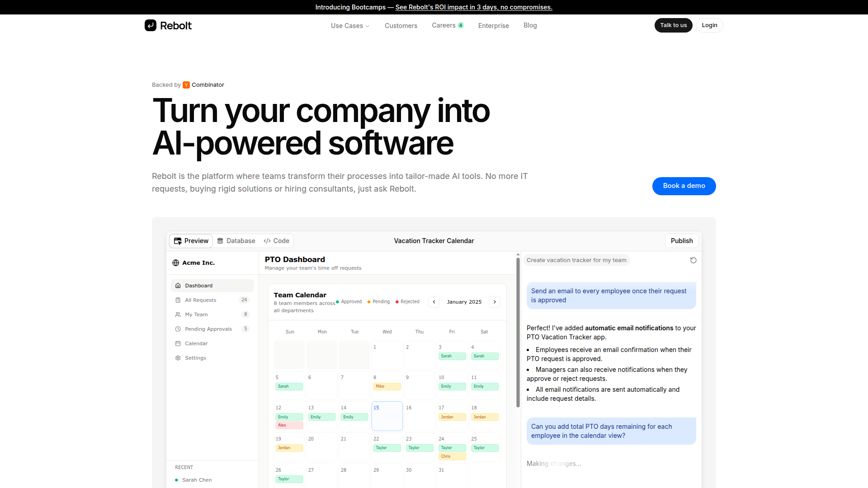The height and width of the screenshot is (488, 868).
Task: Click the Publish button
Action: coord(681,241)
